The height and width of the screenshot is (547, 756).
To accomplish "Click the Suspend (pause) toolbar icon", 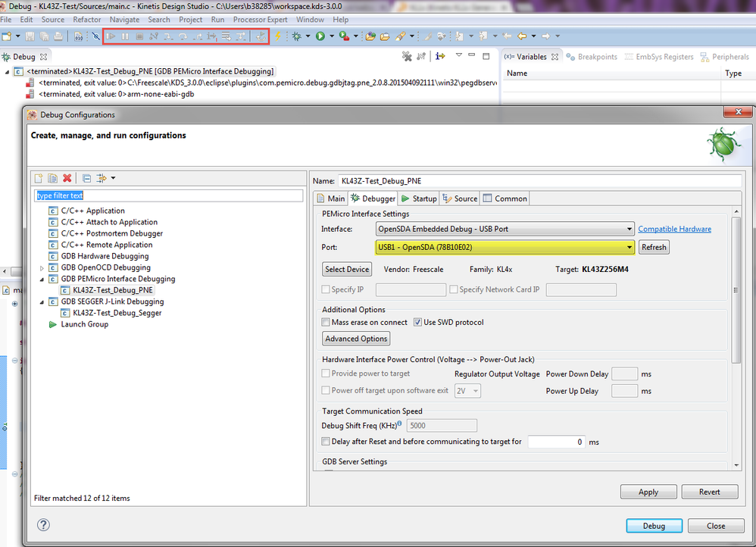I will click(x=125, y=36).
